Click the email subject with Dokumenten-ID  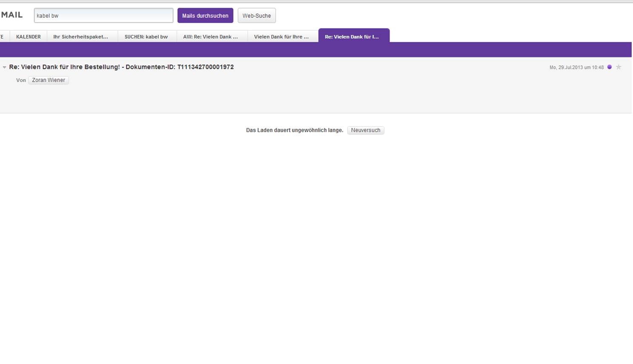[x=121, y=67]
